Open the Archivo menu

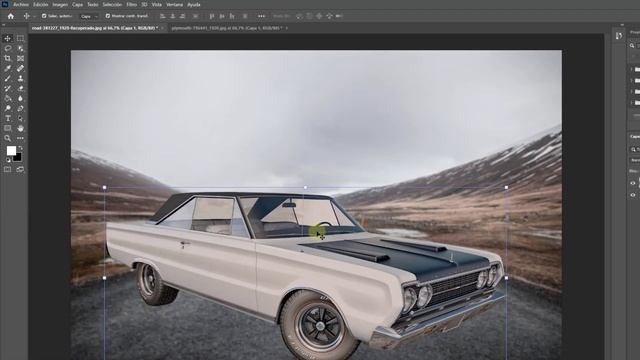coord(21,4)
